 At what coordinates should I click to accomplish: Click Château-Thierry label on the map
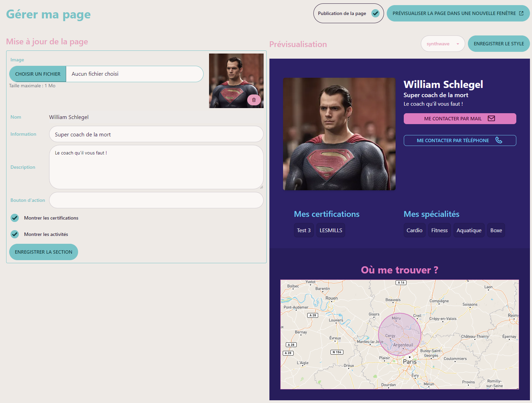475,337
